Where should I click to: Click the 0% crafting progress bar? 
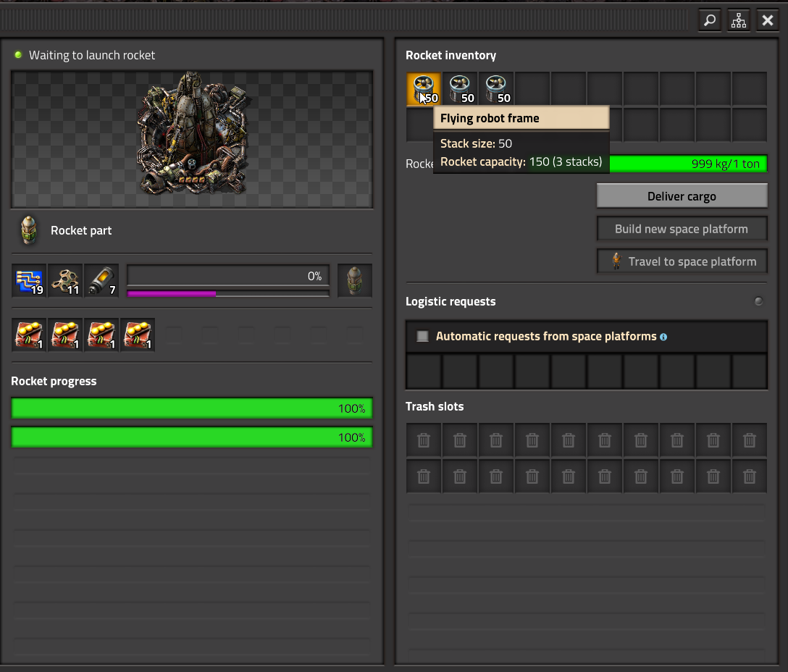click(228, 276)
